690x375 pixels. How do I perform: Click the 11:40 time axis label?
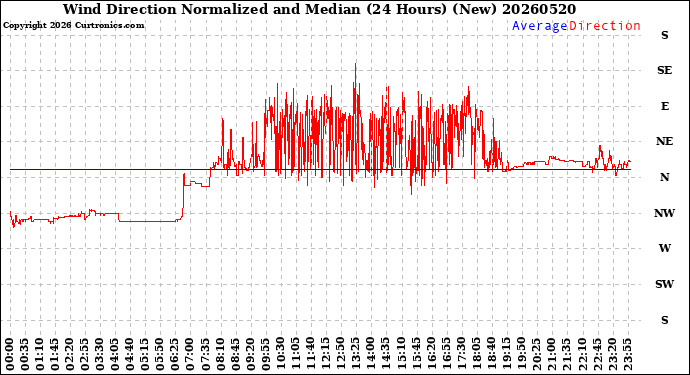[312, 354]
